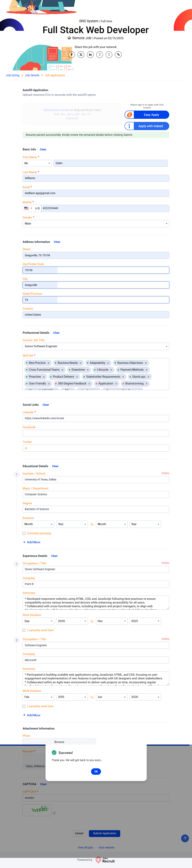Screen dimensions: 192x868
Task: Click the Apply with Indeed button
Action: click(147, 126)
